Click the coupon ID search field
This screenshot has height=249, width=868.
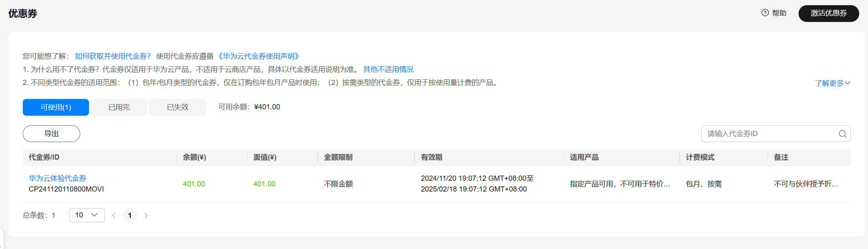tap(770, 134)
